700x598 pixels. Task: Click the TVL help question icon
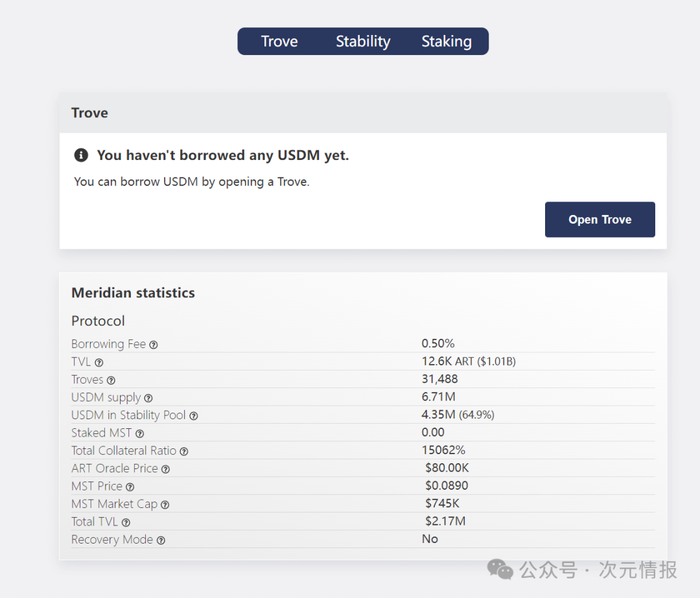(x=99, y=363)
